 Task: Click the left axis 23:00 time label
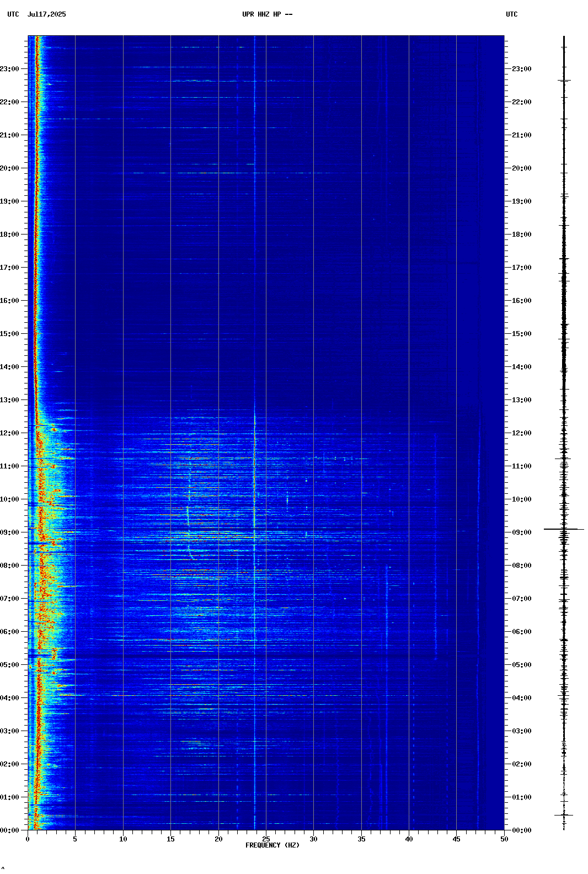pos(10,69)
